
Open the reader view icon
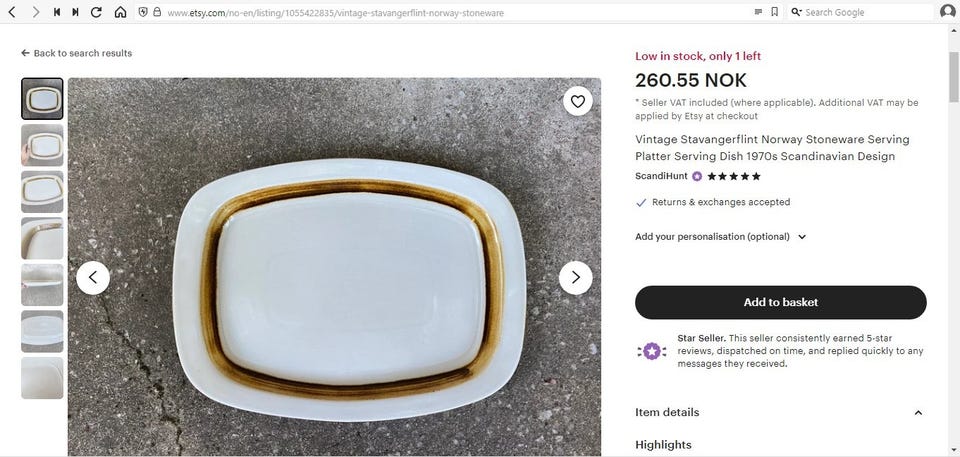pos(758,12)
